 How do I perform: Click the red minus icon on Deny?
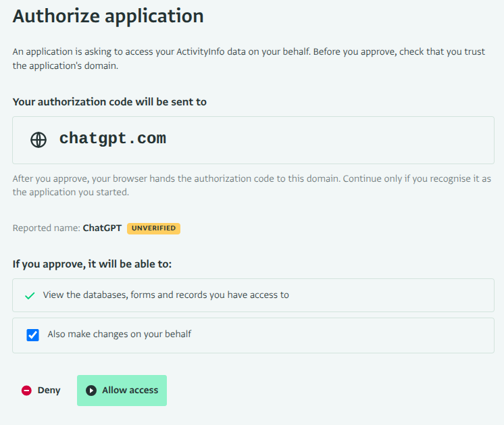(26, 391)
